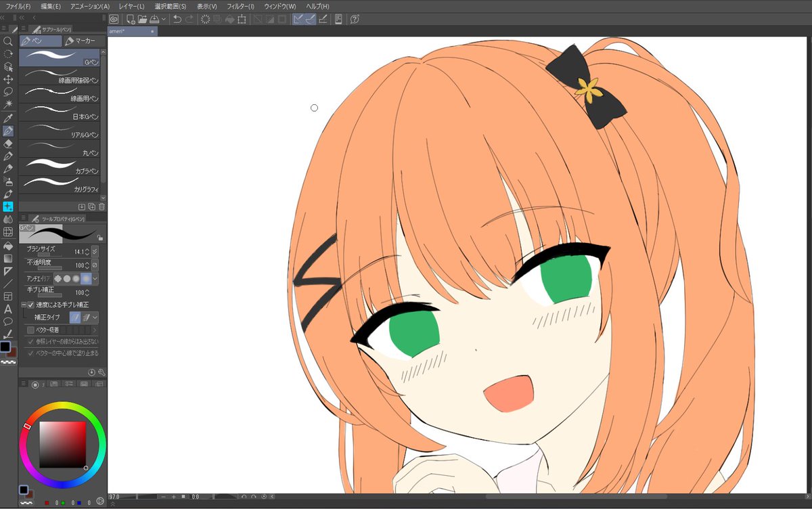Viewport: 812px width, 509px height.
Task: Select no anti-aliasing option
Action: point(59,278)
